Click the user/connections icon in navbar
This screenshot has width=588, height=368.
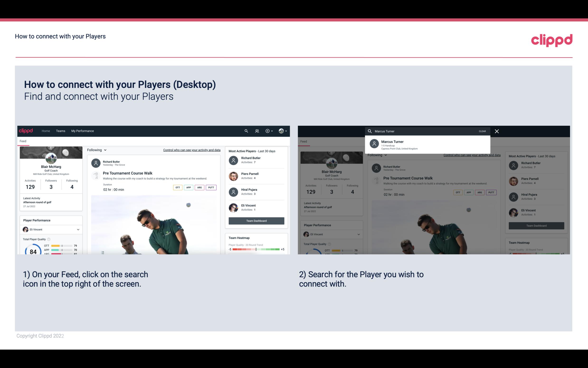click(x=256, y=131)
